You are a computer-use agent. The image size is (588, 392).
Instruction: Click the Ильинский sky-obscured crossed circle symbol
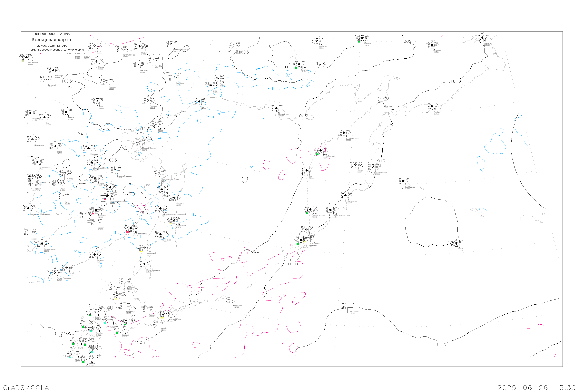tap(144, 248)
